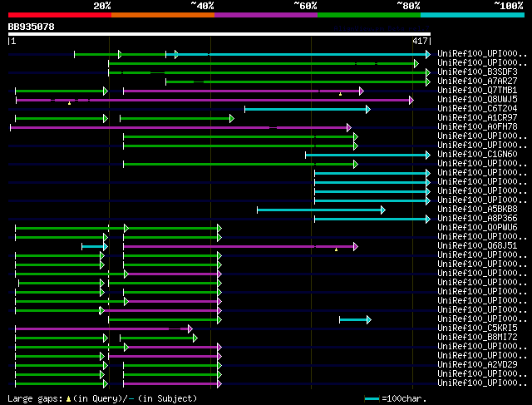Open the UniRef100_B3SDF3 hit label

477,72
